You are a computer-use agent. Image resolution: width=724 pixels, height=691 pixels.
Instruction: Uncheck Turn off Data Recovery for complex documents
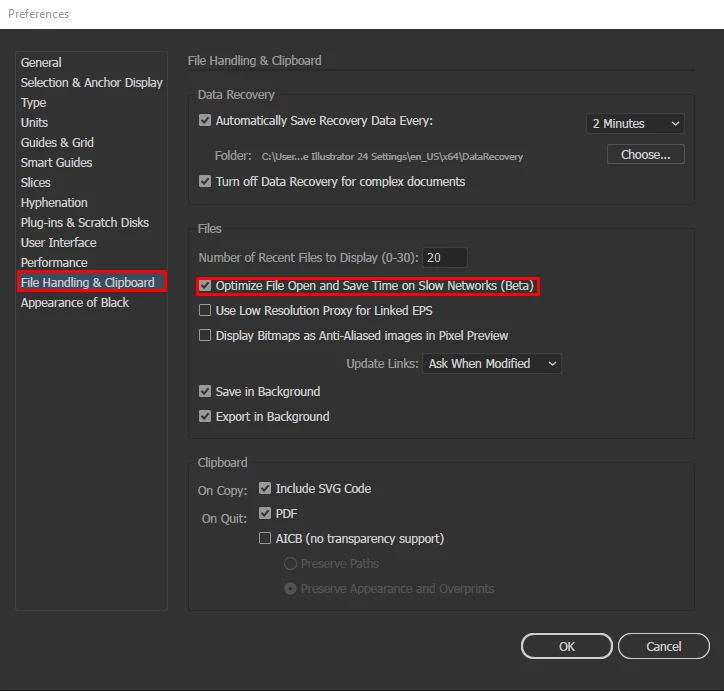coord(205,181)
